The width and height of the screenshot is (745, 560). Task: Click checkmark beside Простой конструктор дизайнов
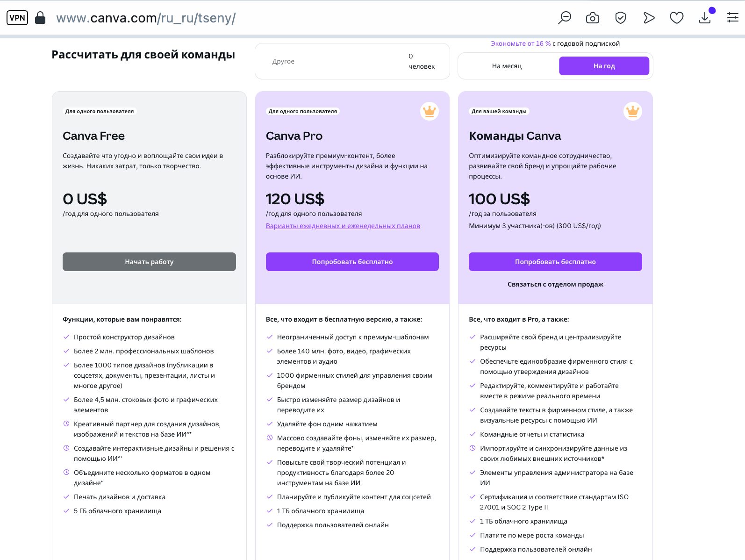coord(66,337)
